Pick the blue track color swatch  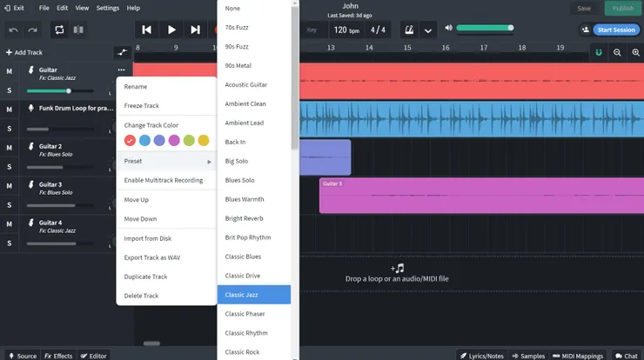(x=144, y=140)
